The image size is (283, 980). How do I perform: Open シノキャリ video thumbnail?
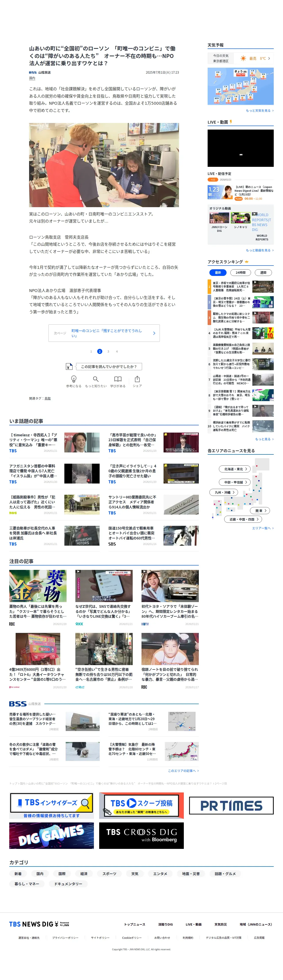[240, 218]
